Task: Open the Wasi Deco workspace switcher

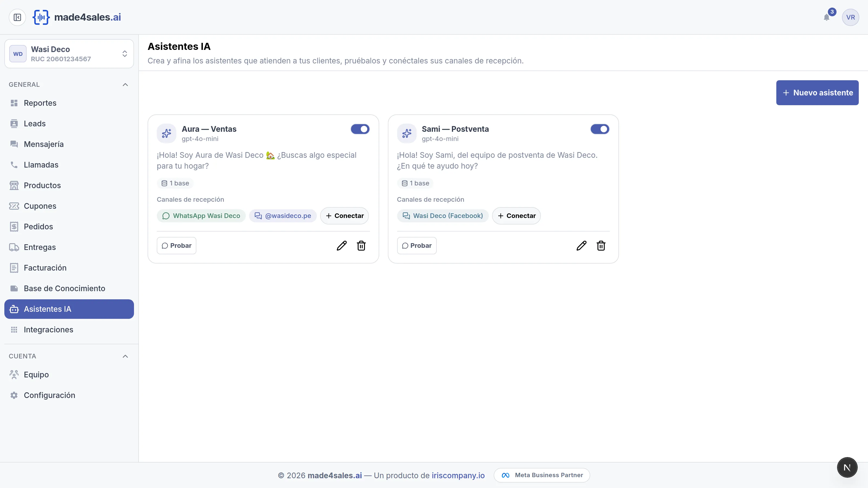Action: [69, 54]
